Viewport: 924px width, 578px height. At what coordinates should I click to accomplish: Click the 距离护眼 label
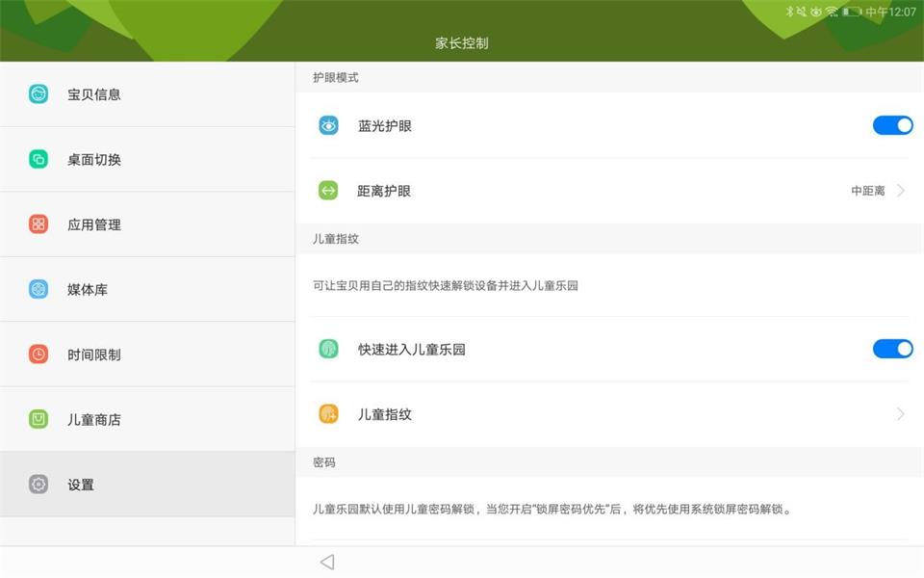pos(384,191)
